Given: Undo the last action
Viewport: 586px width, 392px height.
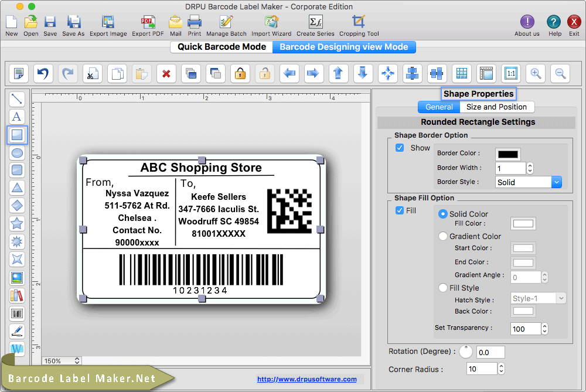Looking at the screenshot, I should [x=43, y=73].
